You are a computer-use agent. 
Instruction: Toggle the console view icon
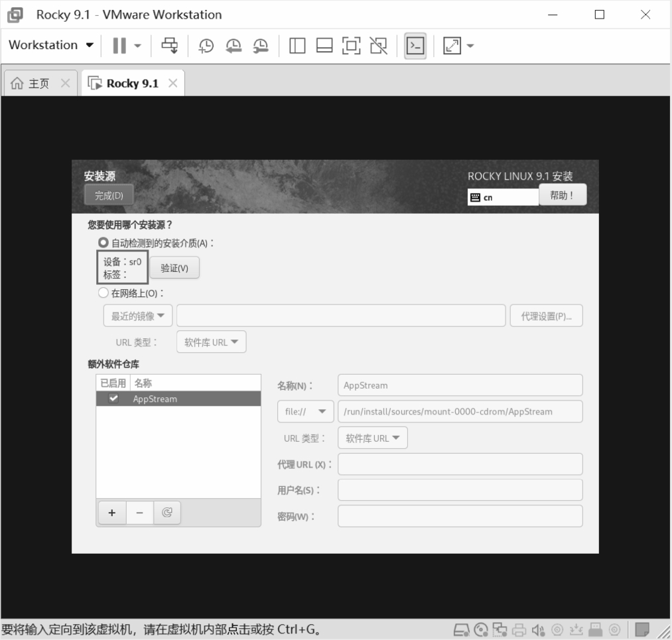(x=415, y=45)
